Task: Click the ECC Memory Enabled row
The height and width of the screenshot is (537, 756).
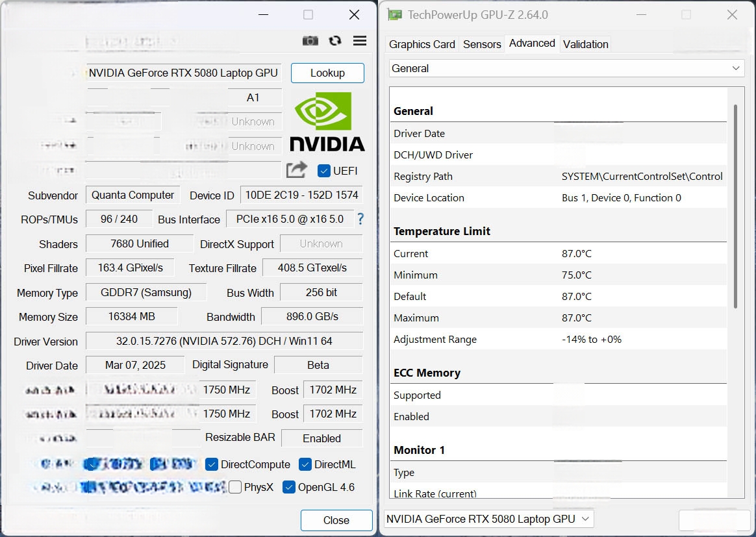Action: tap(559, 416)
